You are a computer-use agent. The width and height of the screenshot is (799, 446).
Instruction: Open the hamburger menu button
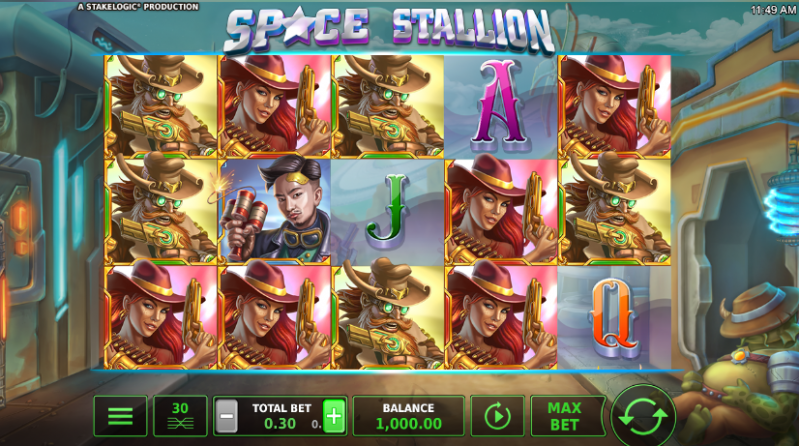[x=120, y=416]
